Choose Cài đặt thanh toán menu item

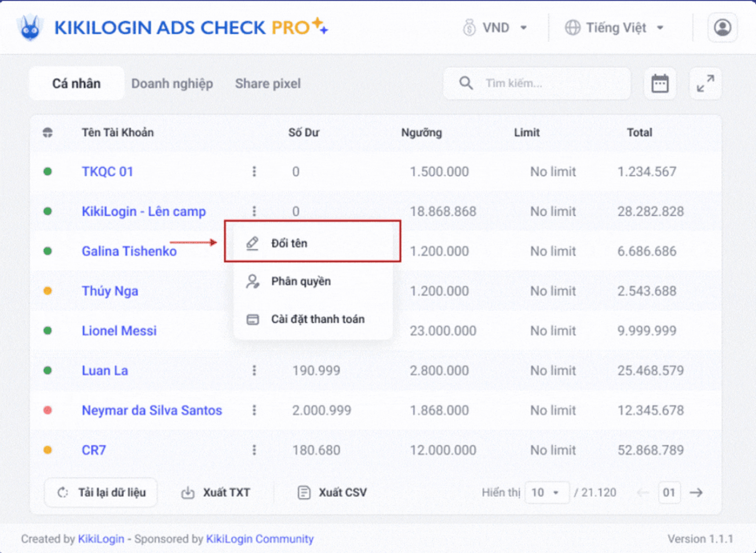tap(313, 319)
